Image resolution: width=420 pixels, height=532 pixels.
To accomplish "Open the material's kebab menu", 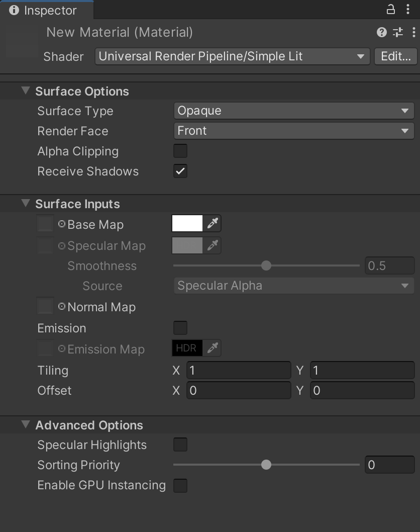I will (413, 32).
